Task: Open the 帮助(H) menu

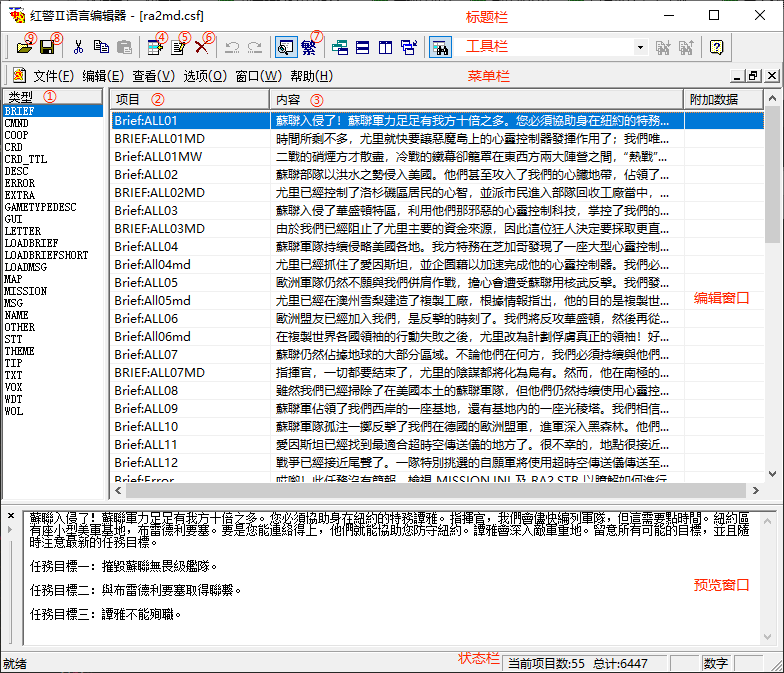Action: (x=312, y=76)
